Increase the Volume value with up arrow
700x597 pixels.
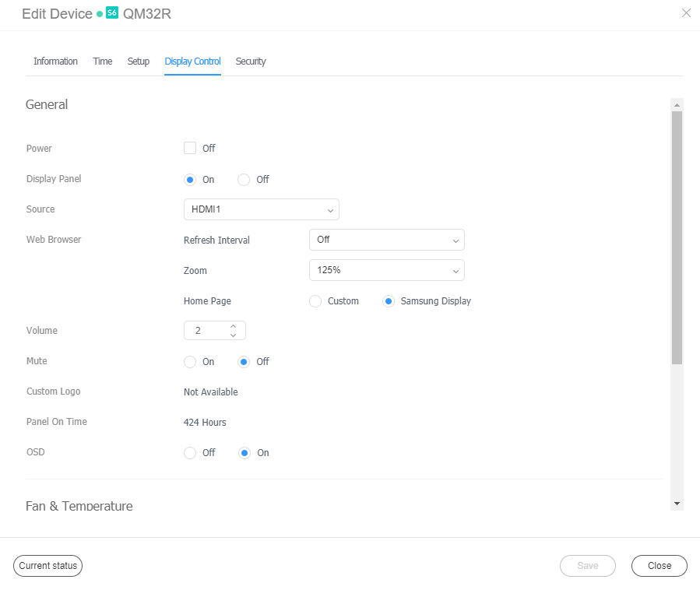tap(233, 326)
